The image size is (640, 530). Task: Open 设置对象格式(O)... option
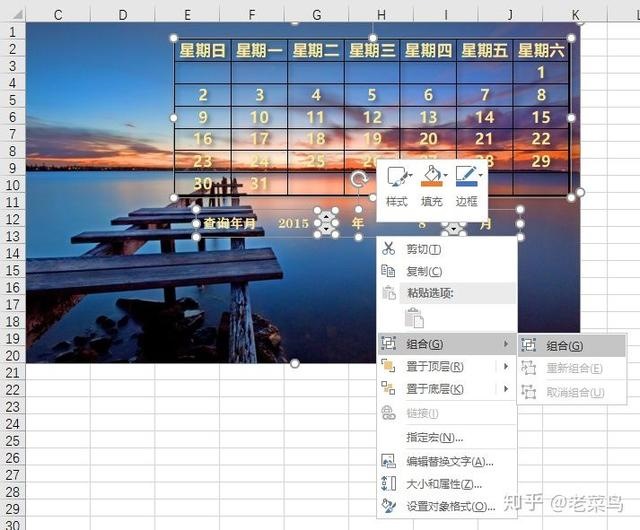click(447, 507)
